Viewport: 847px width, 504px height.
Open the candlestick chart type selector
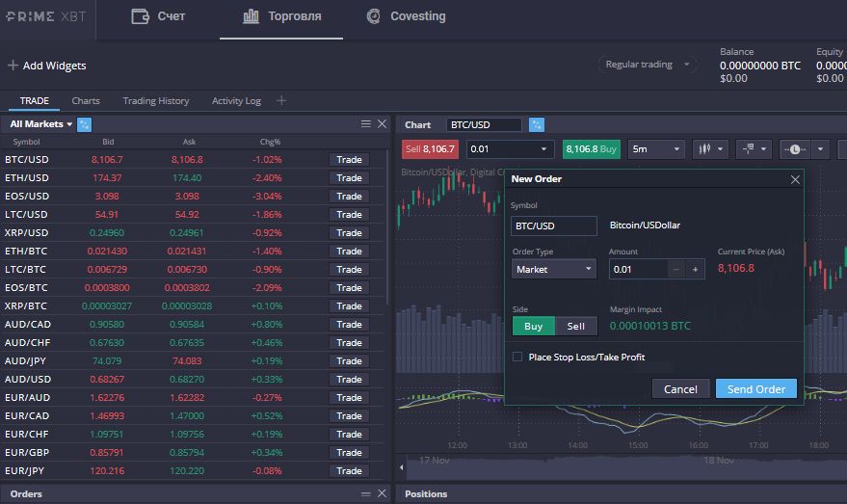pyautogui.click(x=709, y=149)
